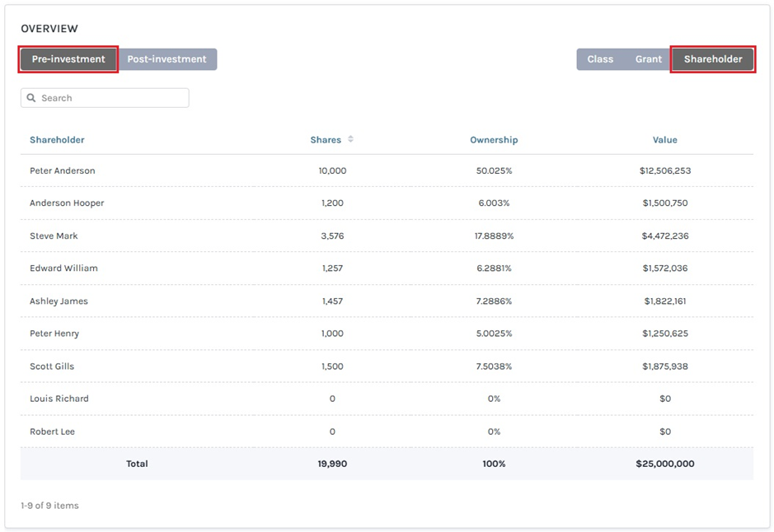Click the Ownership column header

click(x=494, y=139)
